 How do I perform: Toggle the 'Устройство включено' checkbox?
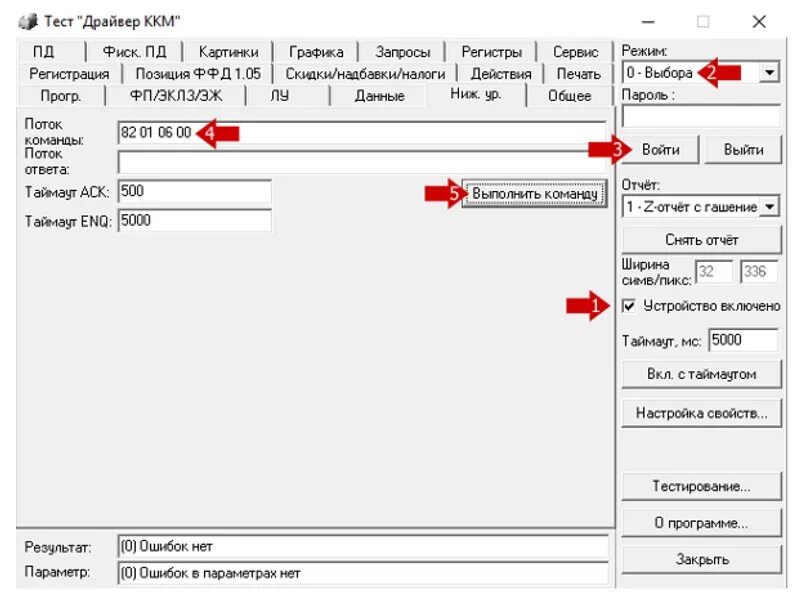(629, 306)
